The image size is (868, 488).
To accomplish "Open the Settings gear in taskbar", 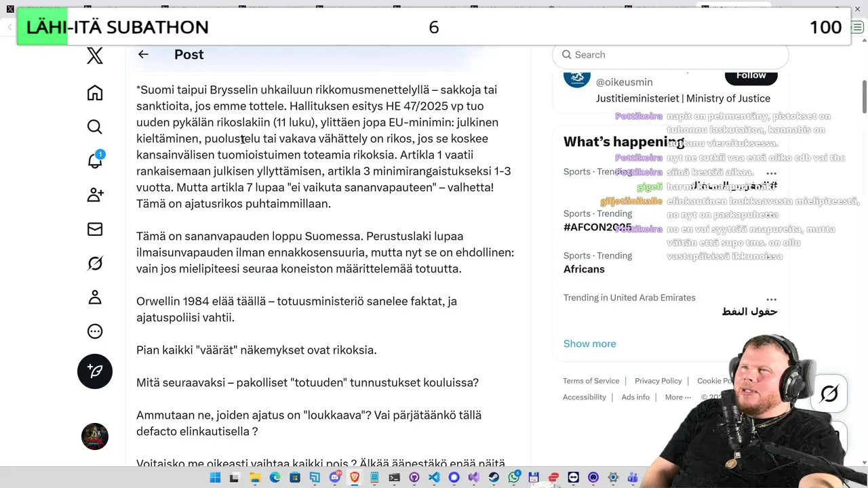I will (613, 478).
